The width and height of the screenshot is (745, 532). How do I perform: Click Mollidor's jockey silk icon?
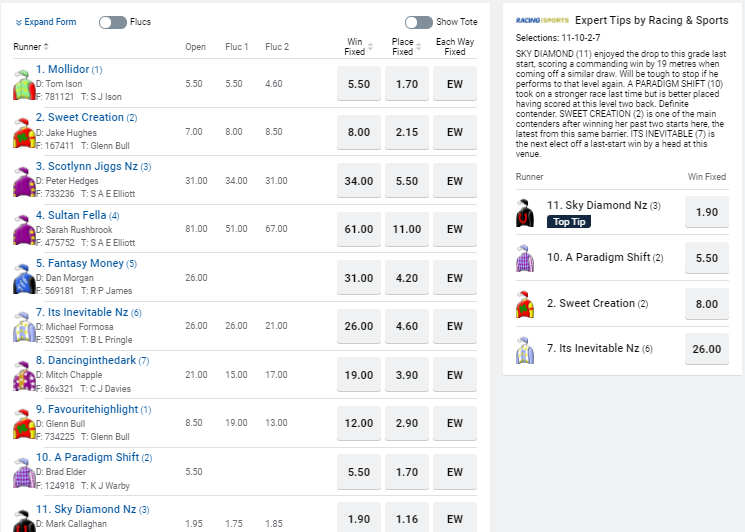(x=23, y=85)
